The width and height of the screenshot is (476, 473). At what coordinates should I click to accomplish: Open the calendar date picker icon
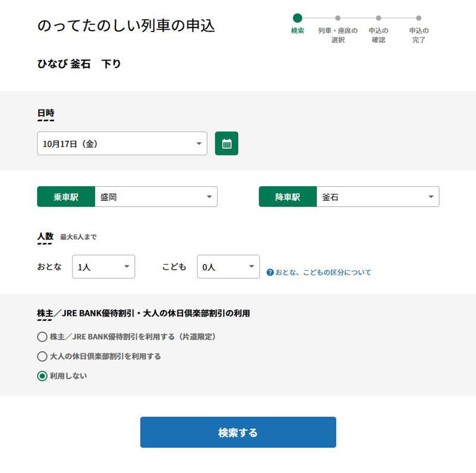pos(226,143)
